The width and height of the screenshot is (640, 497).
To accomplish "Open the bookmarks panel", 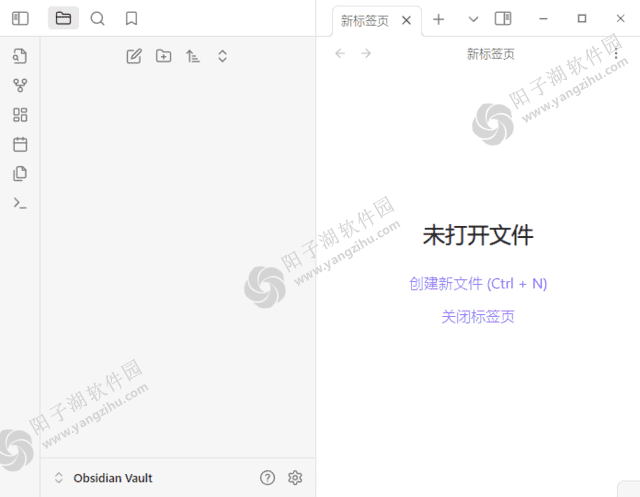I will 131,18.
